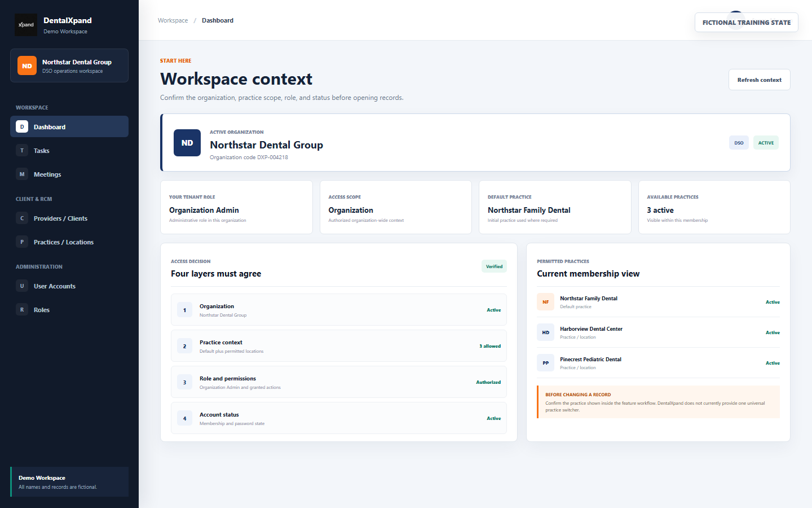Open the Default Practice card

click(555, 207)
